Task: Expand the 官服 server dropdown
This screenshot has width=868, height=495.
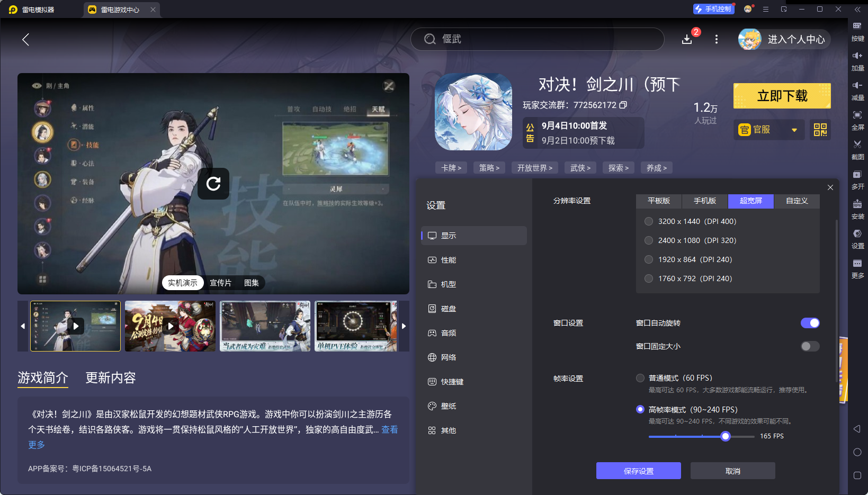Action: [x=794, y=130]
